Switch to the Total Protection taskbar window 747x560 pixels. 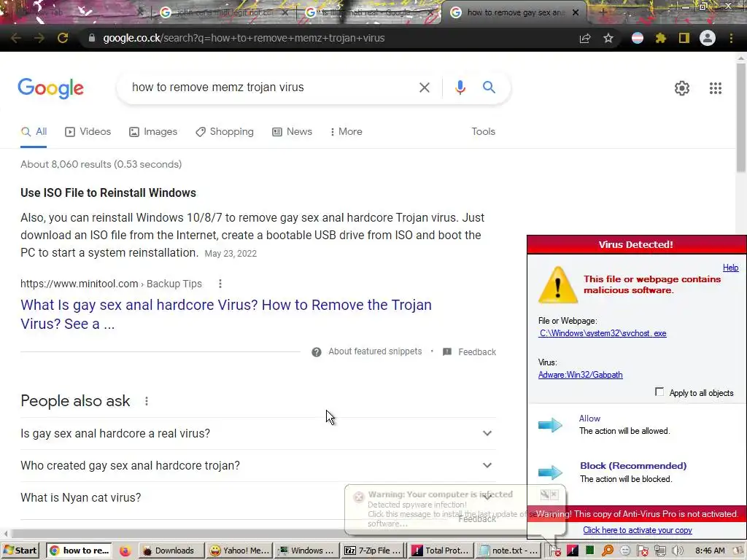pos(441,551)
